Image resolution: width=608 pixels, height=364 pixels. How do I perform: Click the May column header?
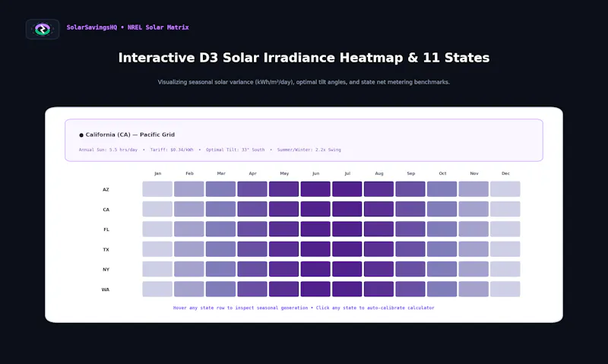[x=284, y=173]
